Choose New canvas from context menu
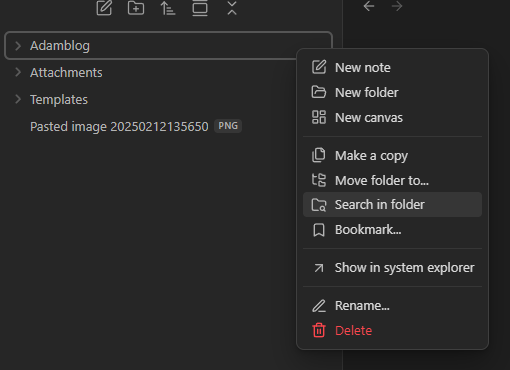The image size is (510, 370). click(392, 117)
